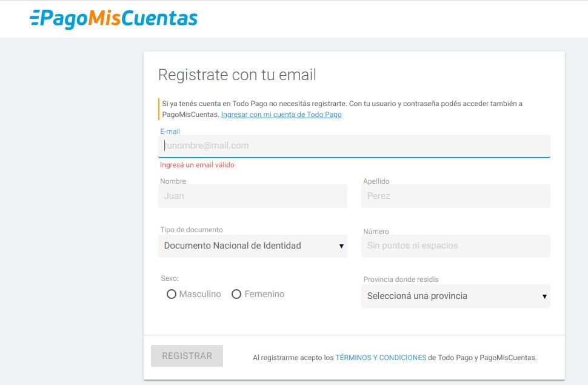The image size is (588, 385).
Task: Click the PagoMisCuentas logo
Action: (113, 18)
